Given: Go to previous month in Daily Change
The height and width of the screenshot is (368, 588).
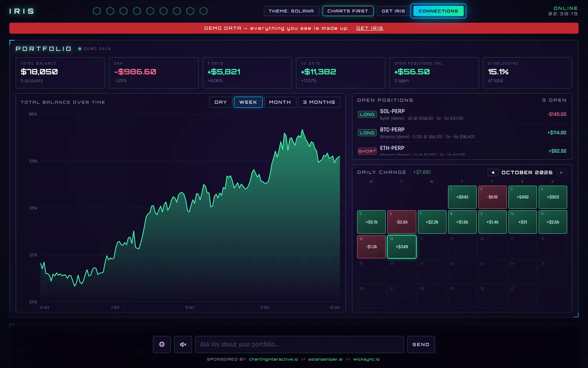Looking at the screenshot, I should click(493, 172).
